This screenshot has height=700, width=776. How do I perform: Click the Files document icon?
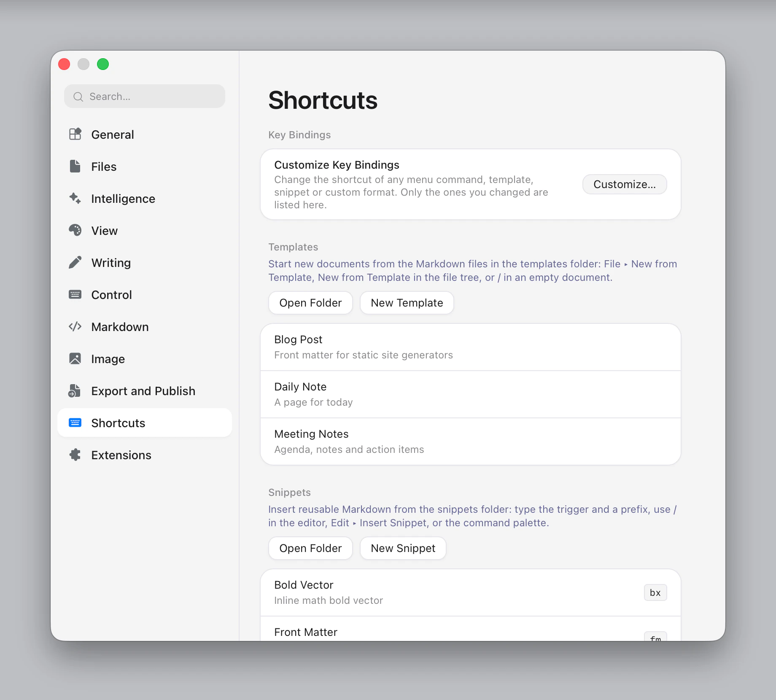75,166
